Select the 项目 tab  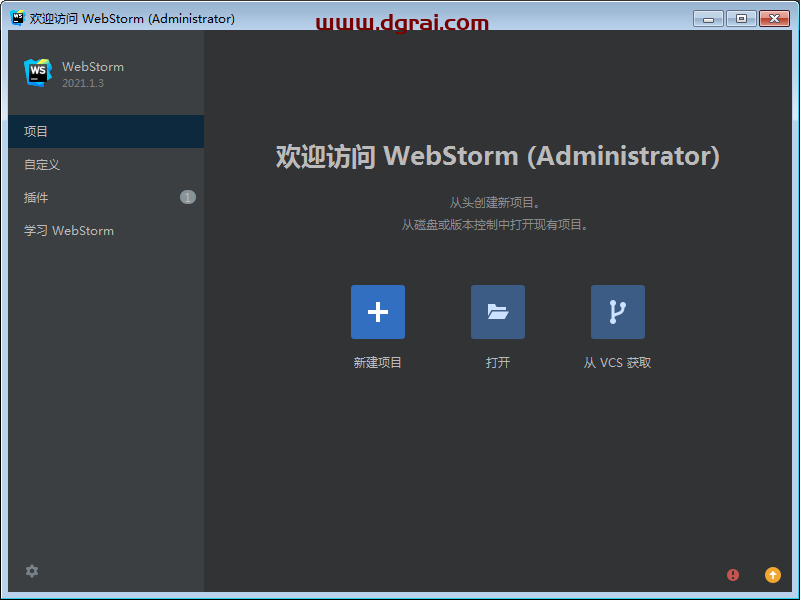pyautogui.click(x=106, y=131)
